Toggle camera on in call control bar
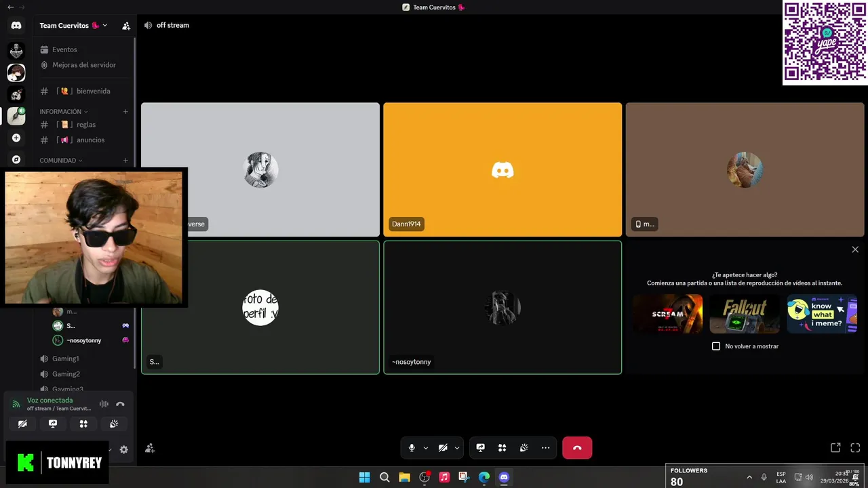Image resolution: width=868 pixels, height=488 pixels. 443,448
